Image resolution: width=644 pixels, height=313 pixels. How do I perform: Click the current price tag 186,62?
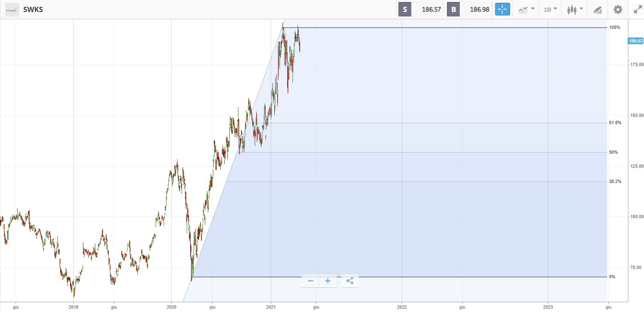coord(636,41)
